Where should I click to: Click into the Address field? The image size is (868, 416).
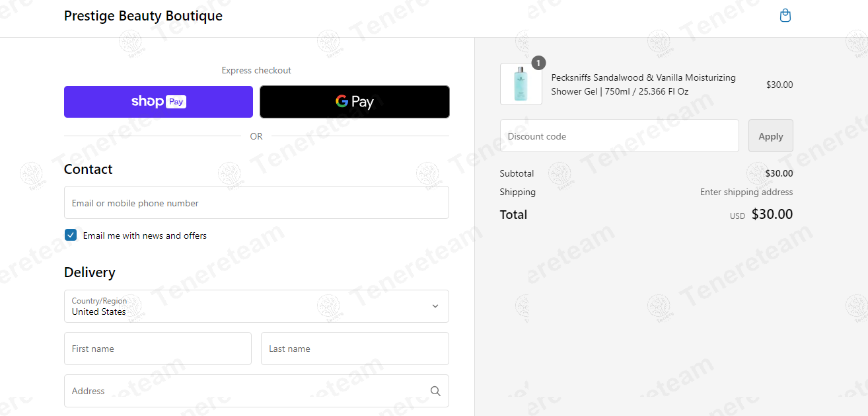256,391
